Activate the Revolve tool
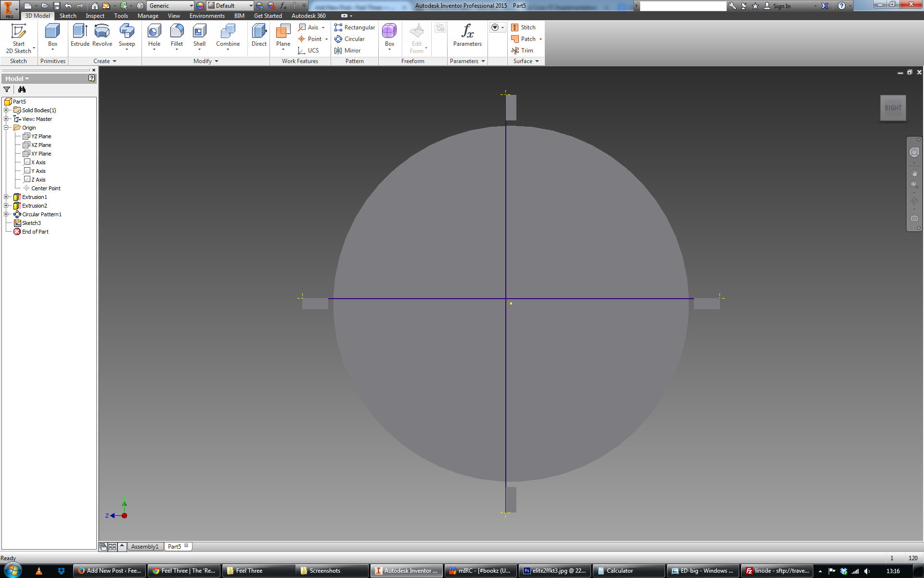This screenshot has height=578, width=924. (x=102, y=36)
